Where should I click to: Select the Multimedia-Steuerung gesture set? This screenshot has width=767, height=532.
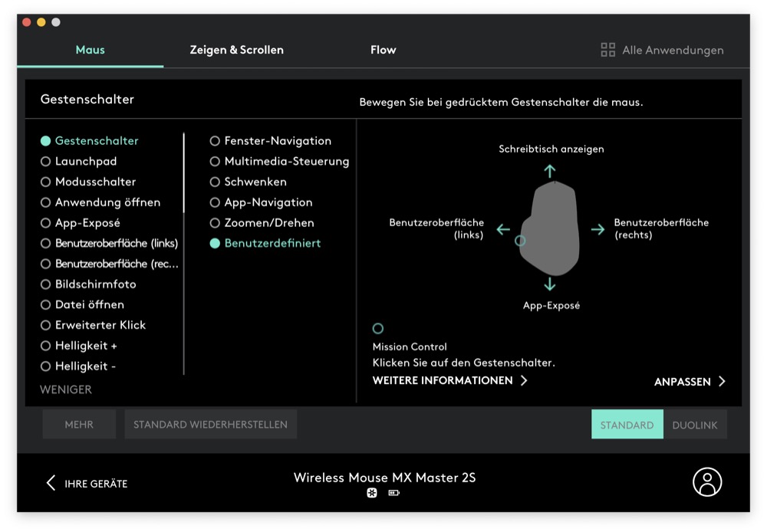[x=215, y=162]
